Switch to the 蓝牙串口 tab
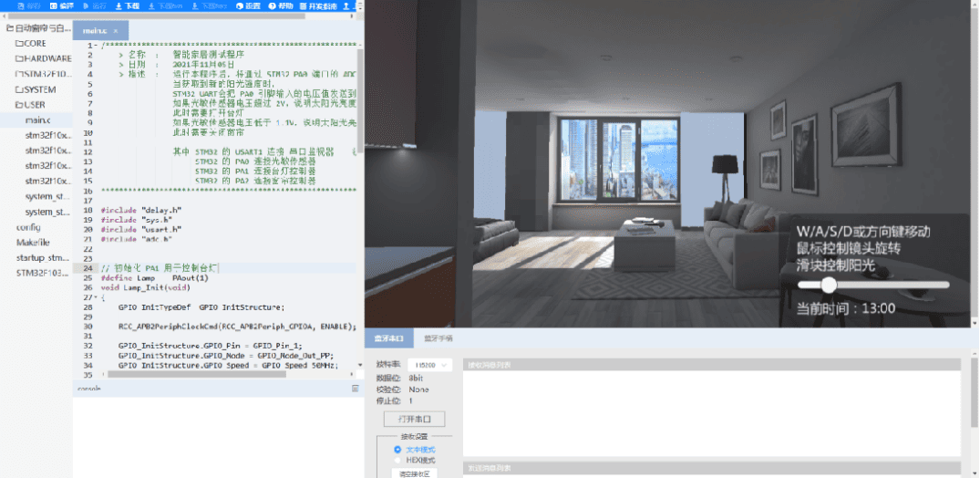 388,338
